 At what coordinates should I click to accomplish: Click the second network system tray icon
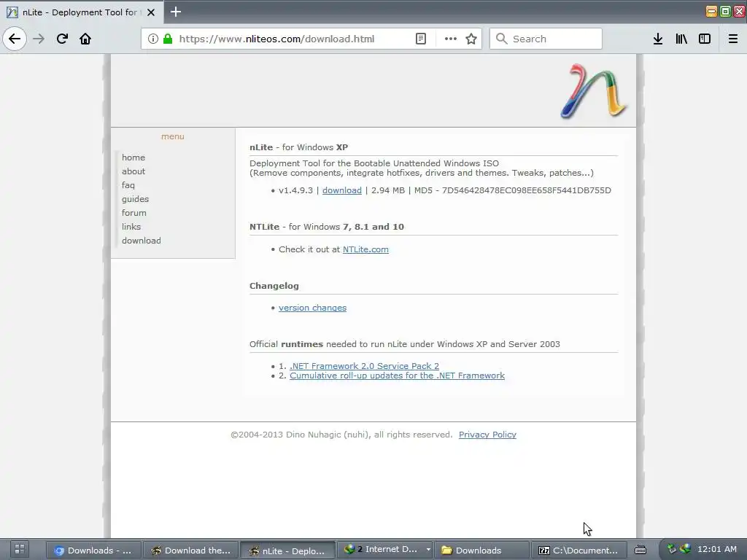click(x=685, y=549)
